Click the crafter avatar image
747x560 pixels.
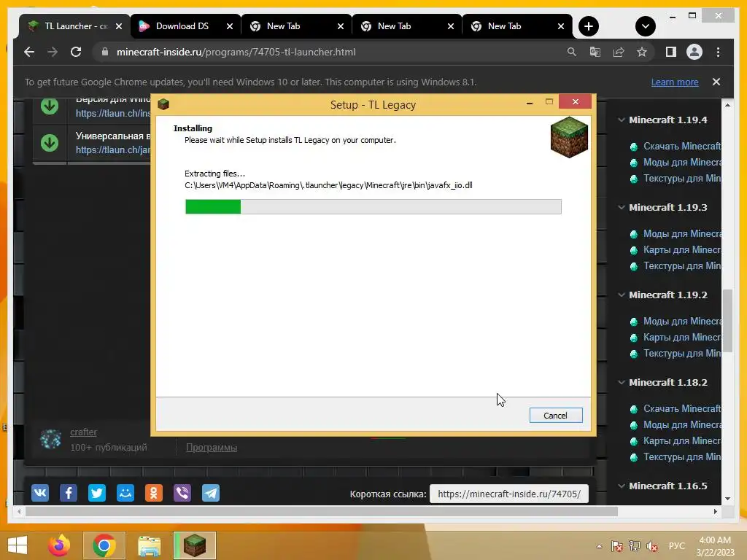50,438
